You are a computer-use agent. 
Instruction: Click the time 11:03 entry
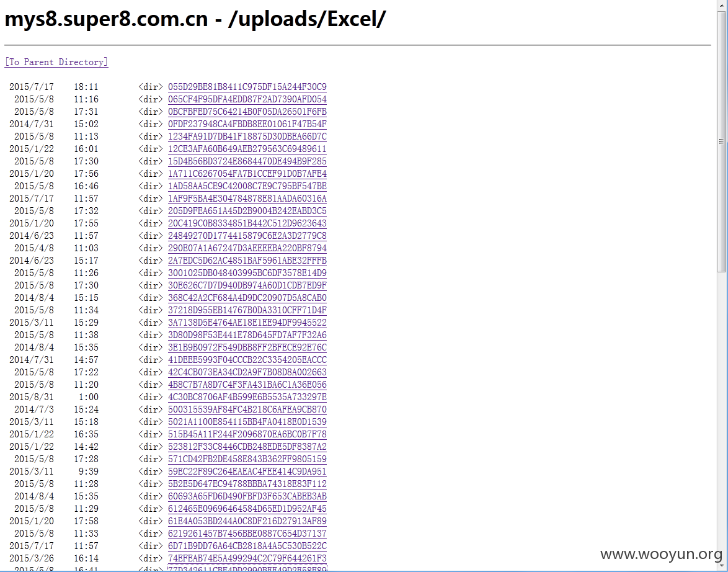(86, 248)
